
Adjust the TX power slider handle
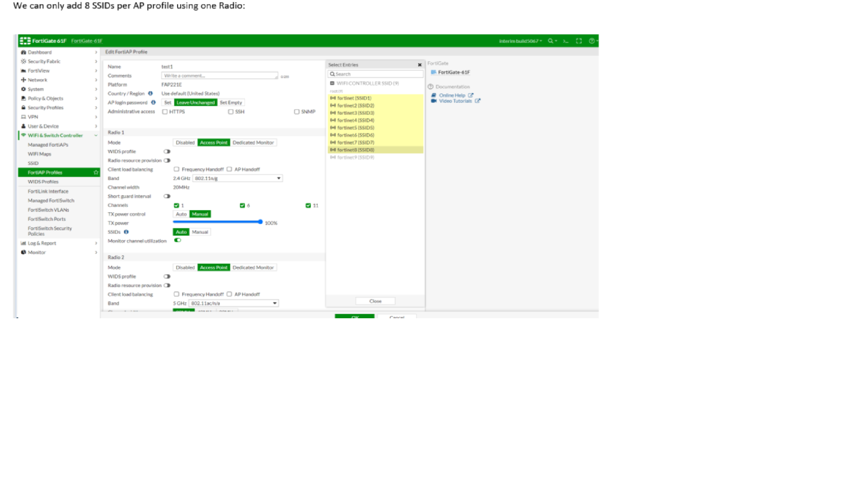coord(260,222)
